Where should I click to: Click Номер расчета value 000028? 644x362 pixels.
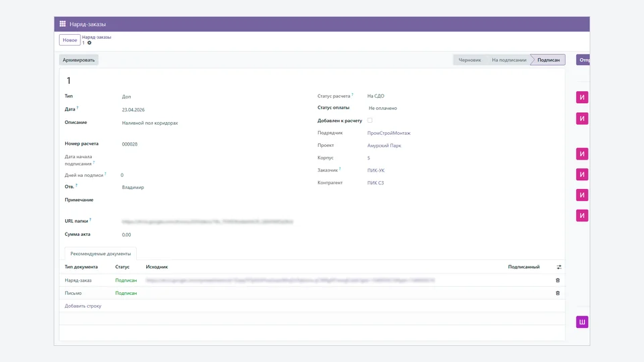[x=129, y=144]
